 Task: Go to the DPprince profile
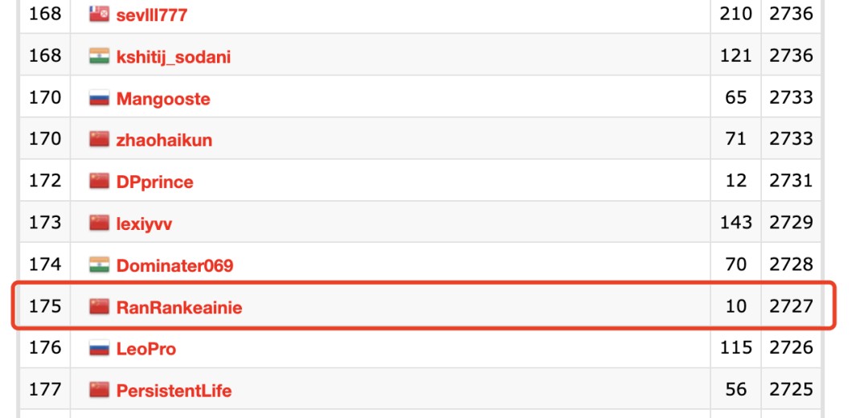154,182
